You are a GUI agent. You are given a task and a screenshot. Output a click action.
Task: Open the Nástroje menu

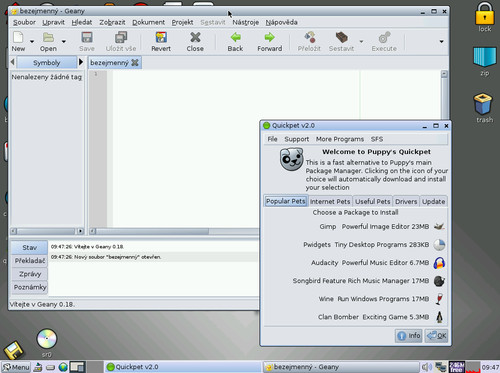point(246,22)
